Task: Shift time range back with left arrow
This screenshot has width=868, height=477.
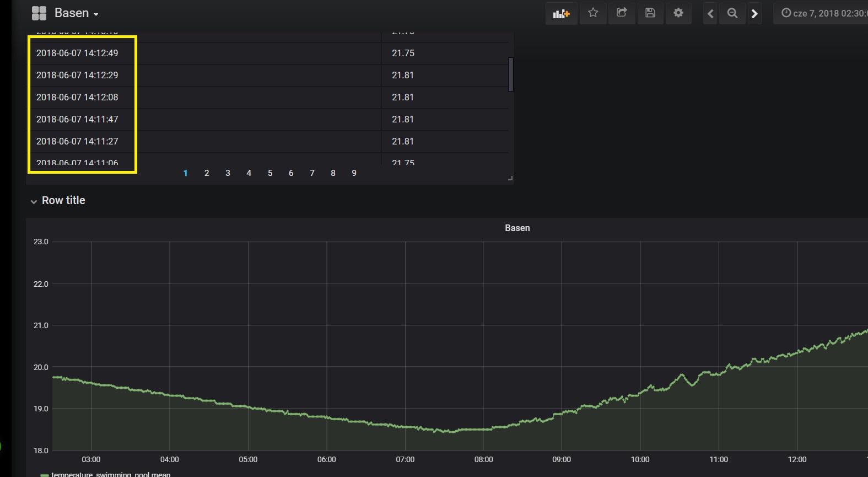Action: [710, 14]
